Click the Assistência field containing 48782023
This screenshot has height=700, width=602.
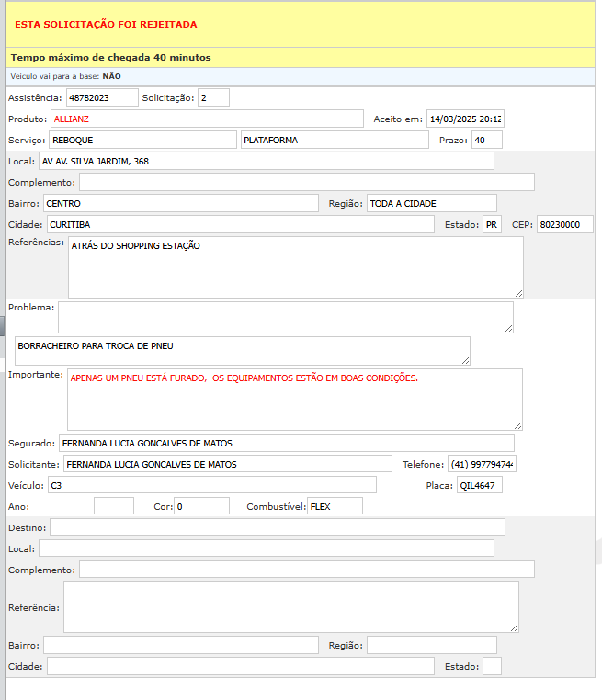(x=101, y=97)
